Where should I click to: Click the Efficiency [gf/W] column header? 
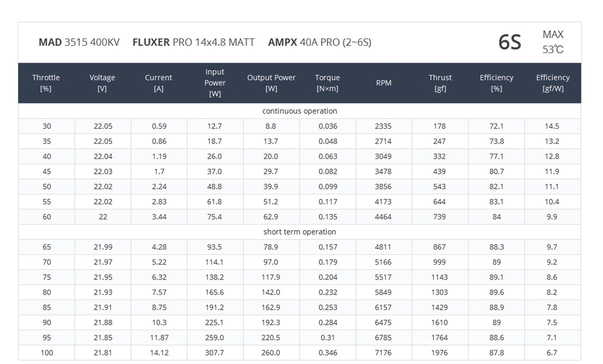tap(553, 83)
